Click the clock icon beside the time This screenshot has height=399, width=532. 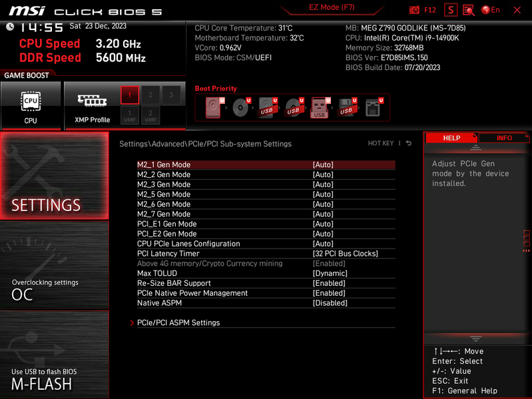tap(10, 27)
